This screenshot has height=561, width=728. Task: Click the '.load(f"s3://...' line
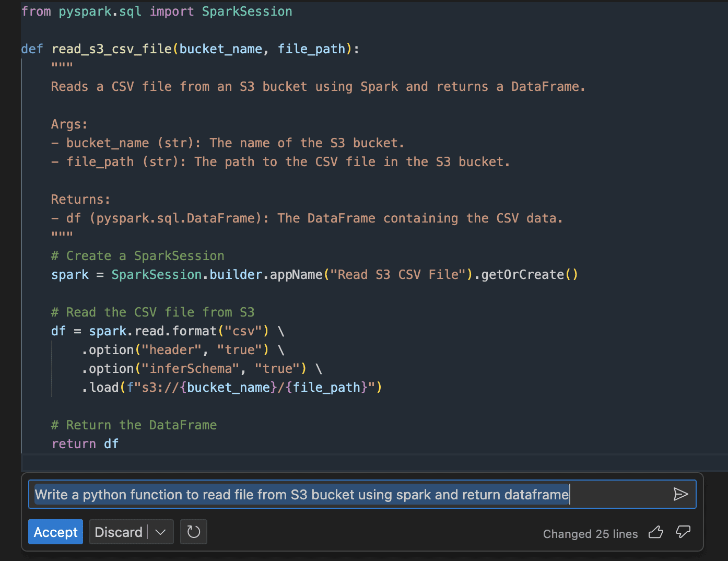232,388
